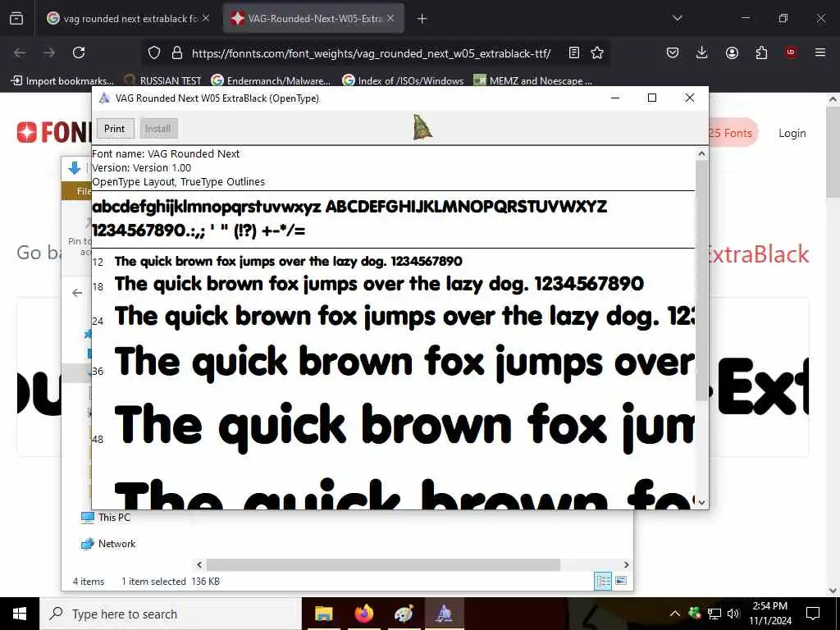
Task: Click the font viewer vertical scrollbar thumb
Action: tap(701, 280)
